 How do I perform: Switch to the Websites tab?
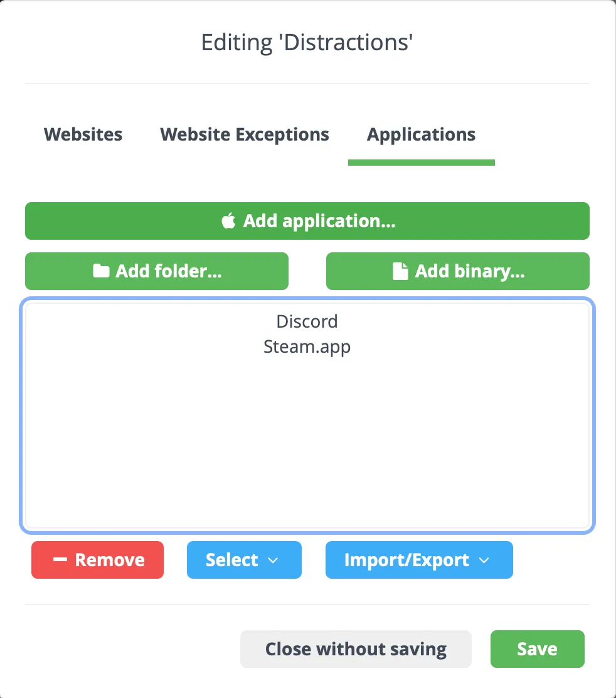82,134
